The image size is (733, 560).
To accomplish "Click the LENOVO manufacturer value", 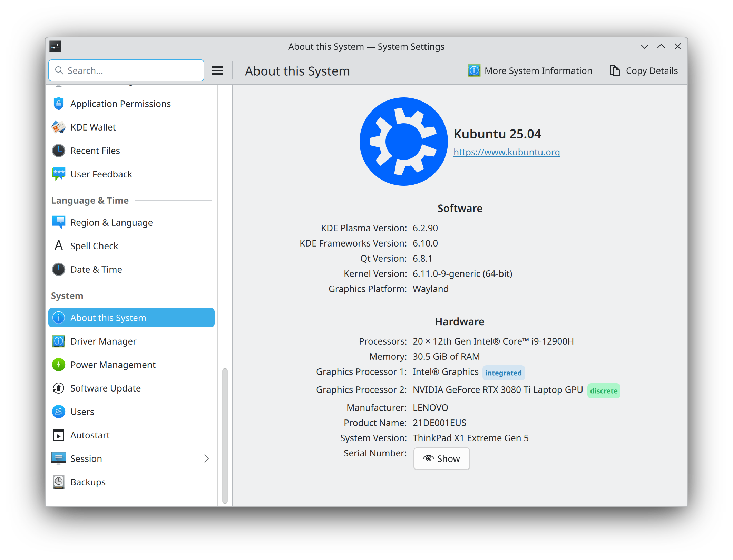I will coord(430,407).
